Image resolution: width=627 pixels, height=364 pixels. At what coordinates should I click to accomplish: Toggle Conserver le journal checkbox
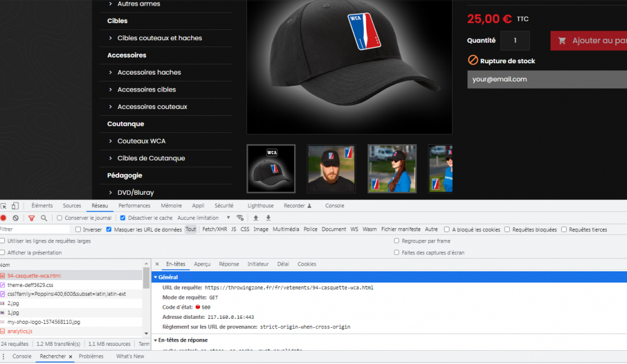pyautogui.click(x=60, y=218)
